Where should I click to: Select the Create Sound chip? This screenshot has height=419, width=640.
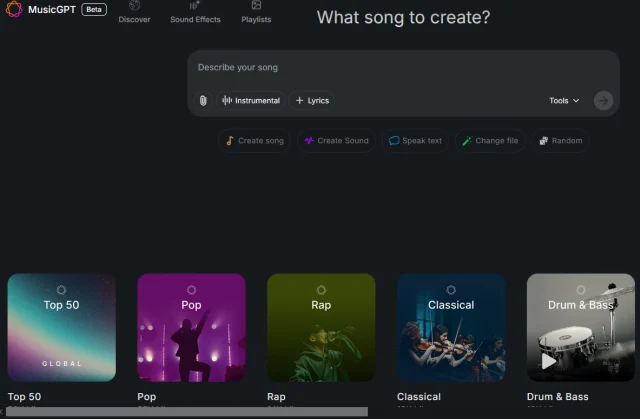(x=337, y=141)
